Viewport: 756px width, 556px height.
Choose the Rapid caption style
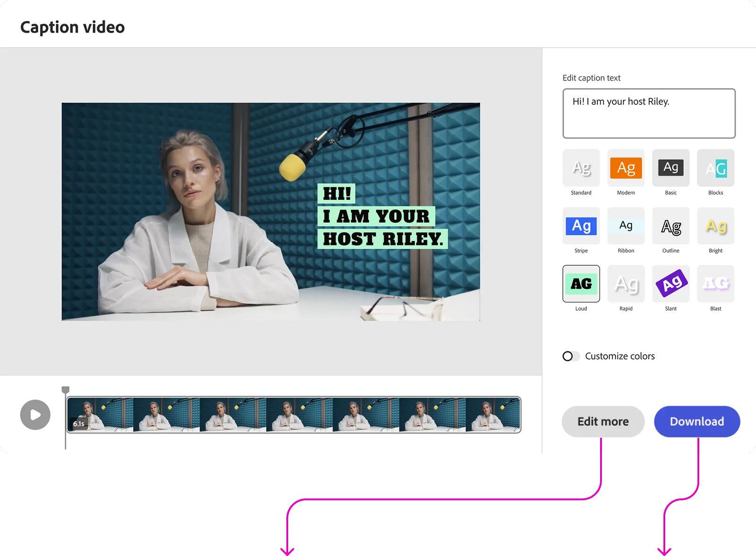626,284
